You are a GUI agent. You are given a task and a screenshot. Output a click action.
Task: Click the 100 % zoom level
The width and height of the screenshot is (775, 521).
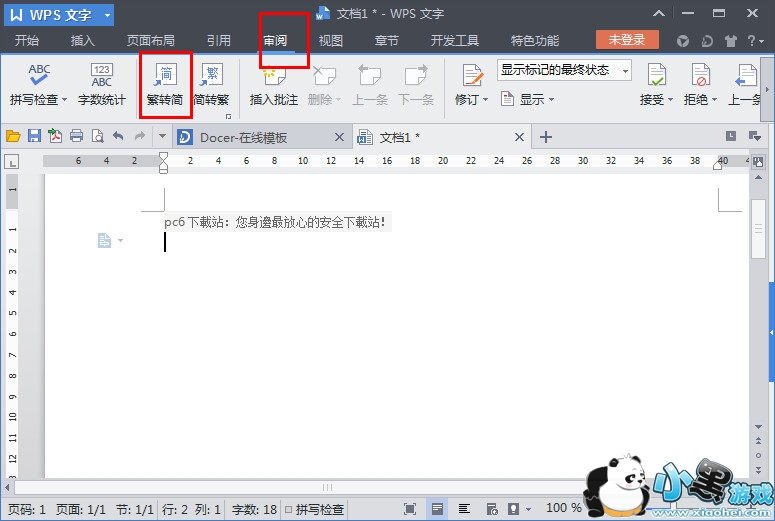click(563, 508)
